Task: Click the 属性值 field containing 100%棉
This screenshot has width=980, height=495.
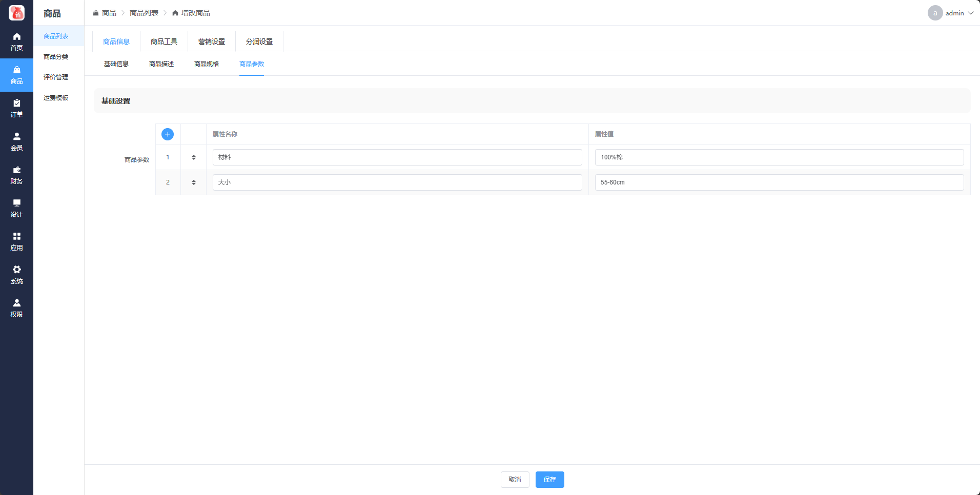Action: (x=779, y=157)
